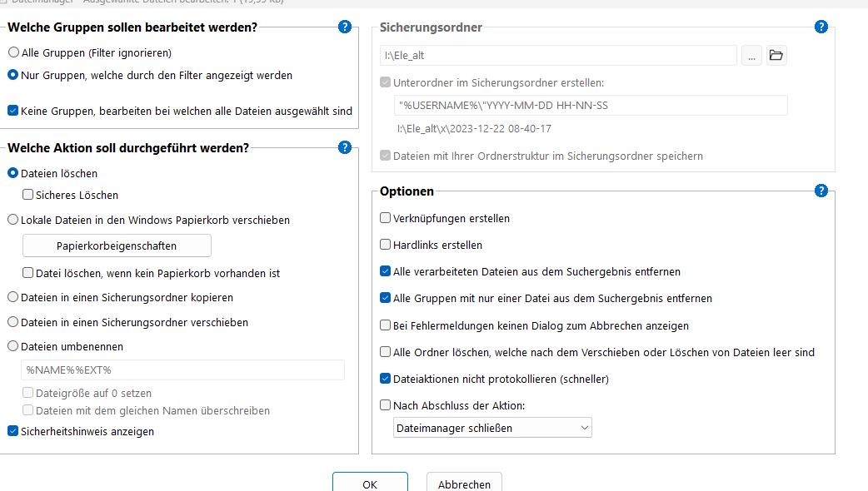Disable 'Sicherheitshinweis anzeigen' checkbox

tap(13, 431)
